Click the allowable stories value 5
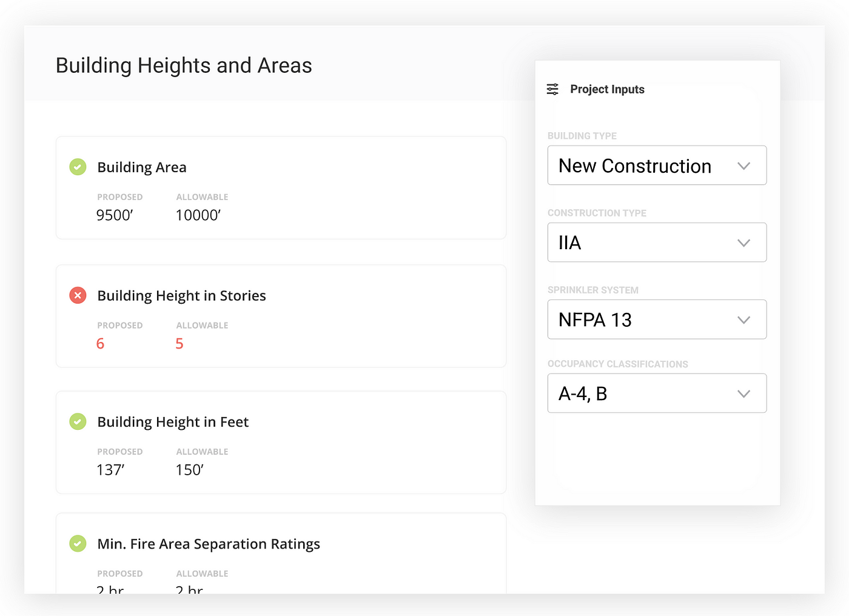Image resolution: width=849 pixels, height=616 pixels. click(x=180, y=344)
